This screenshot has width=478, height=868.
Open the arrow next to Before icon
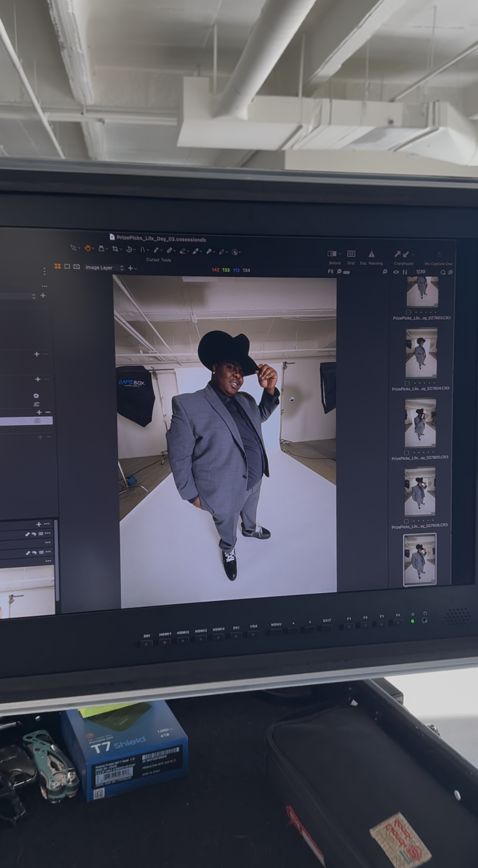click(340, 254)
